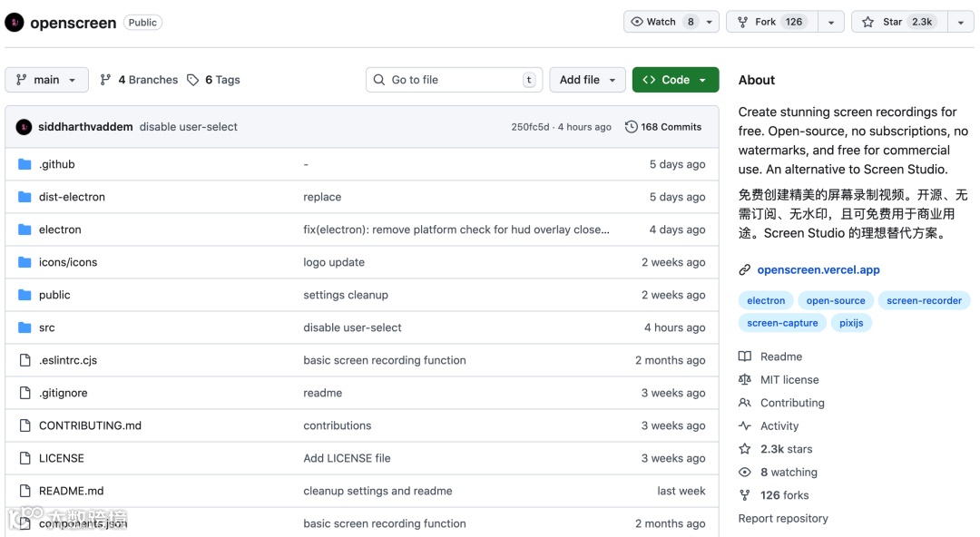Viewport: 980px width, 537px height.
Task: Click the link icon beside openscreen.vercel.app
Action: pos(744,270)
